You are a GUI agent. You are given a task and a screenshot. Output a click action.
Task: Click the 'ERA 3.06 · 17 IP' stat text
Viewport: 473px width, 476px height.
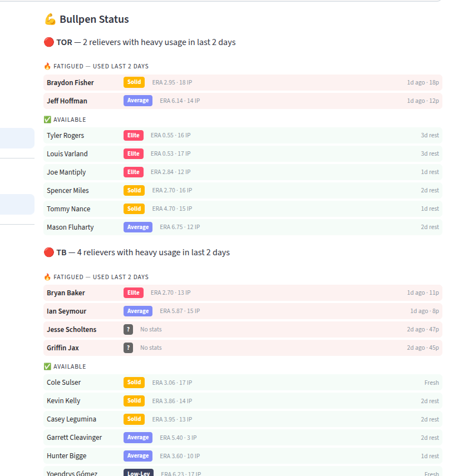pos(173,383)
